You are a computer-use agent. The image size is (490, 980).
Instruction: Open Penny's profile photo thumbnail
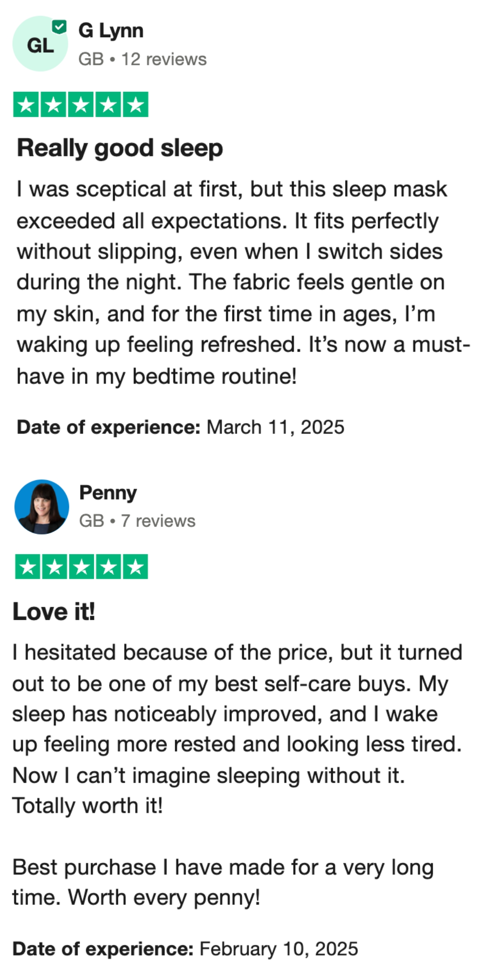click(x=42, y=507)
